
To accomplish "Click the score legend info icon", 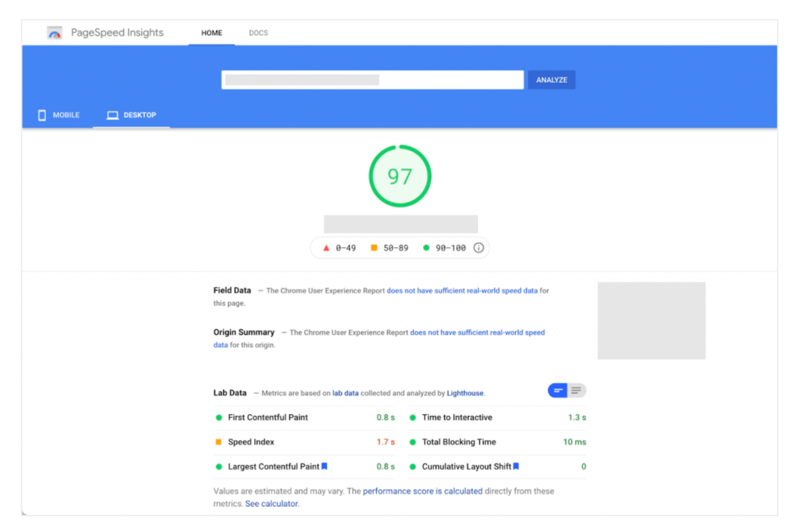I will [478, 248].
